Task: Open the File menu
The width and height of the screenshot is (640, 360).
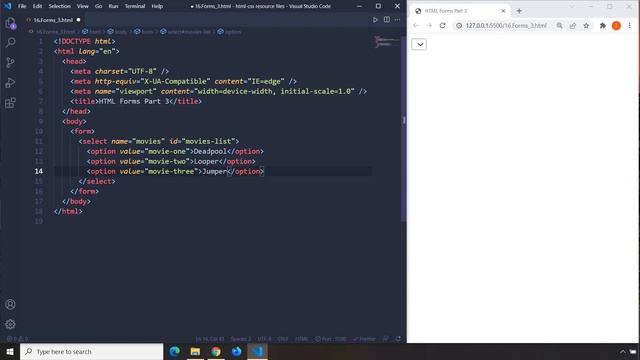Action: click(22, 6)
